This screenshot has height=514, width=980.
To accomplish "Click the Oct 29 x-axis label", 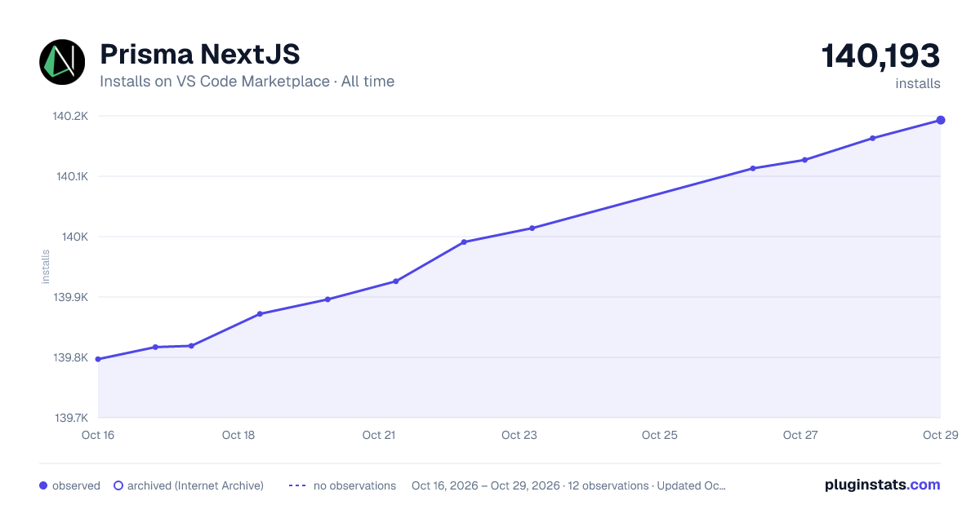I will (x=940, y=435).
